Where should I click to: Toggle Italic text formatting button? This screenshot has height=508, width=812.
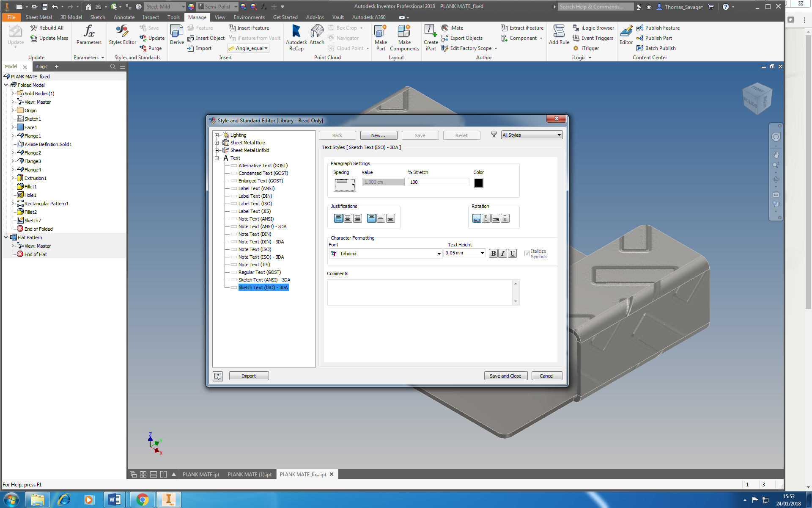click(x=502, y=254)
